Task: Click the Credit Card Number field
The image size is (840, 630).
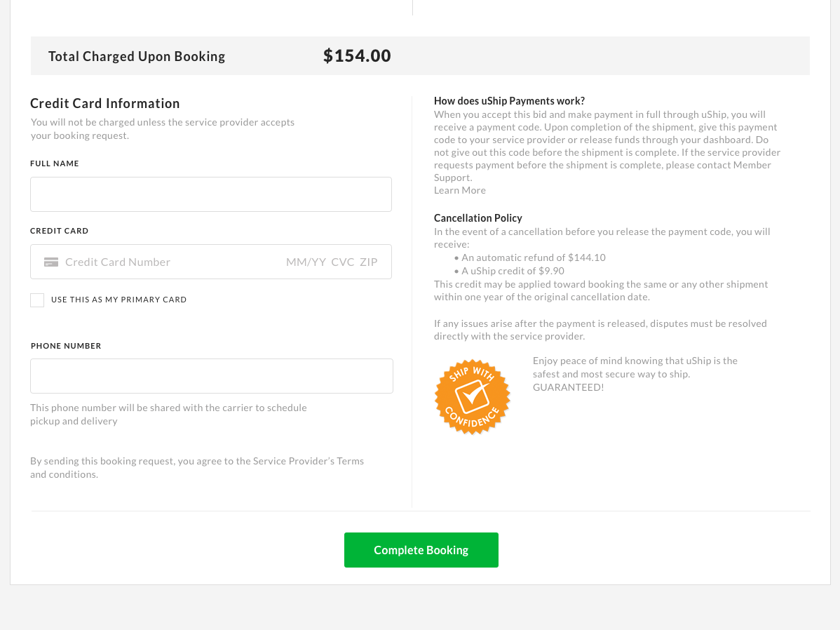Action: [118, 262]
